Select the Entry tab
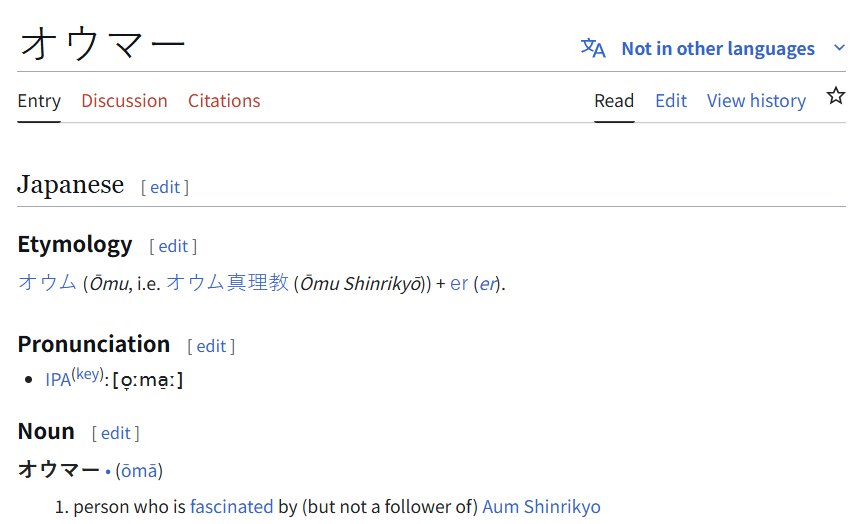The height and width of the screenshot is (524, 857). point(39,101)
